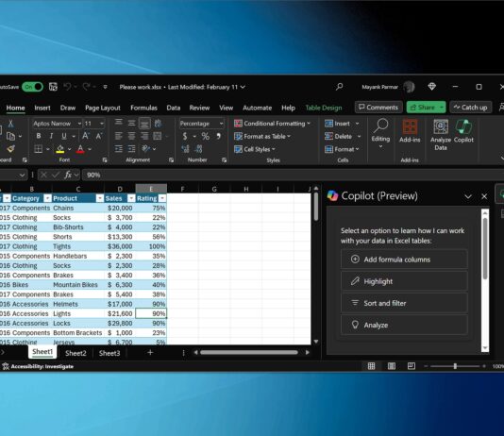The width and height of the screenshot is (504, 436).
Task: Select Add formula columns option
Action: pos(404,260)
